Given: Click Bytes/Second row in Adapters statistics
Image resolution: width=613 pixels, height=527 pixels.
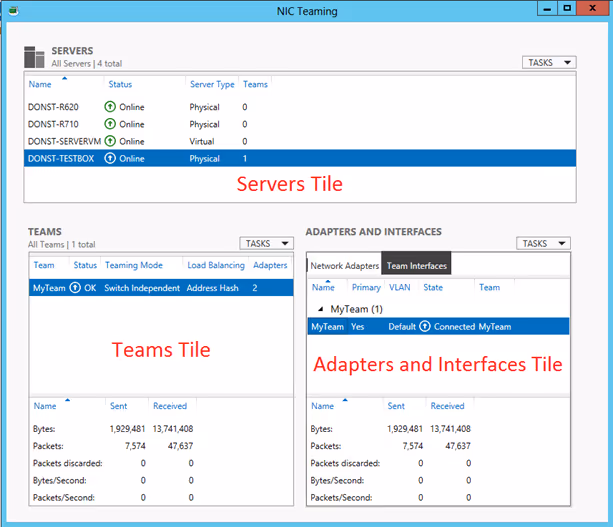Looking at the screenshot, I should [x=438, y=480].
